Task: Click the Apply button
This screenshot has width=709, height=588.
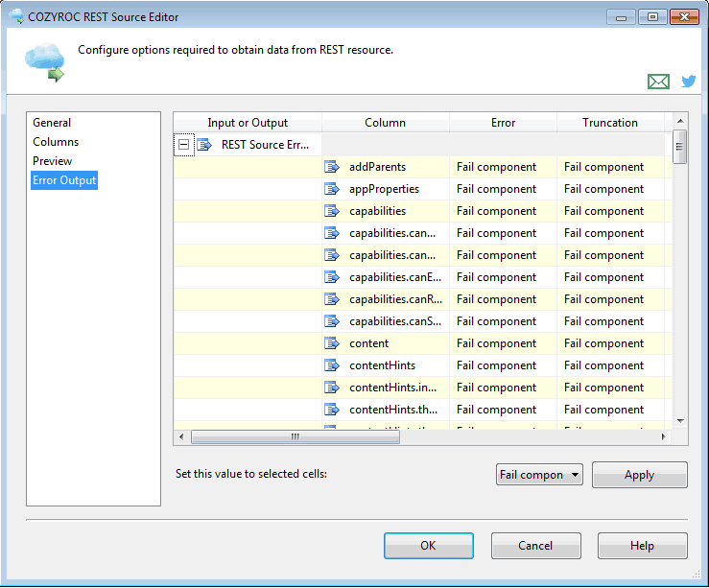Action: click(639, 475)
